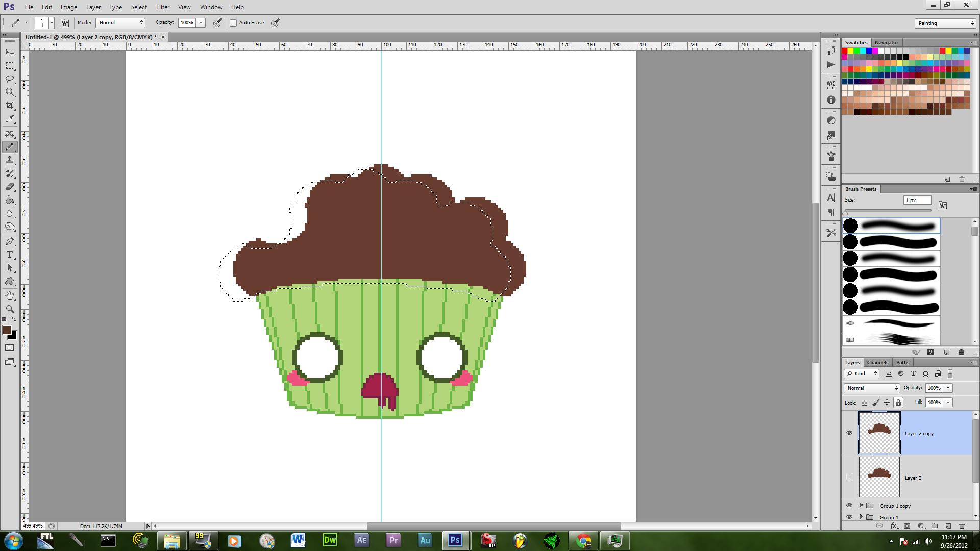This screenshot has width=980, height=551.
Task: Open Layers panel Fill dropdown arrow
Action: tap(948, 403)
